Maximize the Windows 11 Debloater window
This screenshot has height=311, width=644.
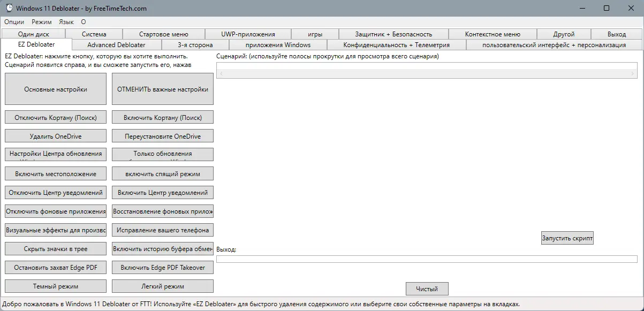[x=607, y=8]
